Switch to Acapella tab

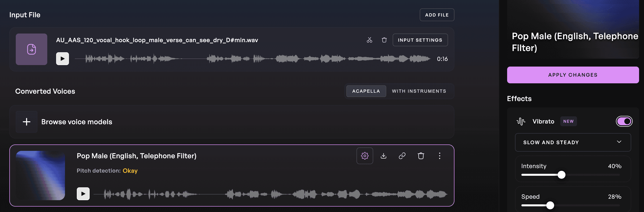pos(366,91)
